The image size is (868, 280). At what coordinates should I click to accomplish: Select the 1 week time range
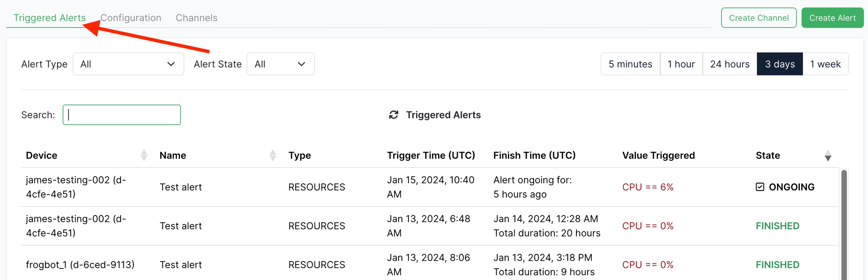[825, 64]
